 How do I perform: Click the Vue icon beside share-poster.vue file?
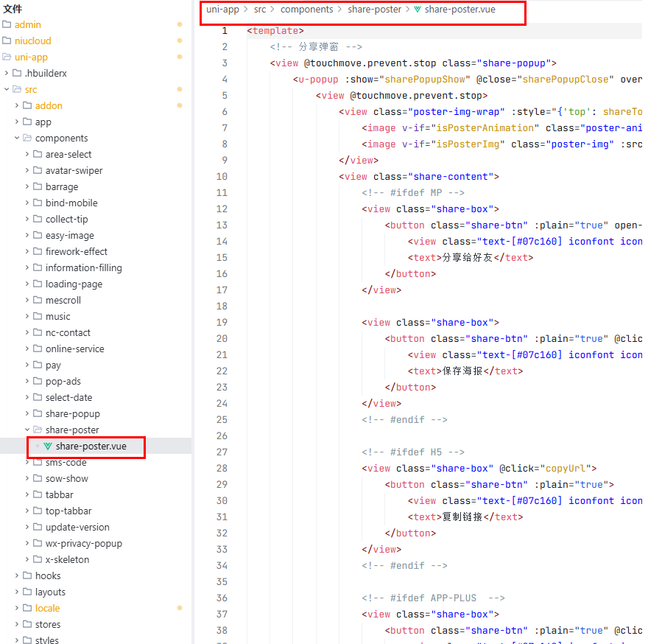pos(48,447)
